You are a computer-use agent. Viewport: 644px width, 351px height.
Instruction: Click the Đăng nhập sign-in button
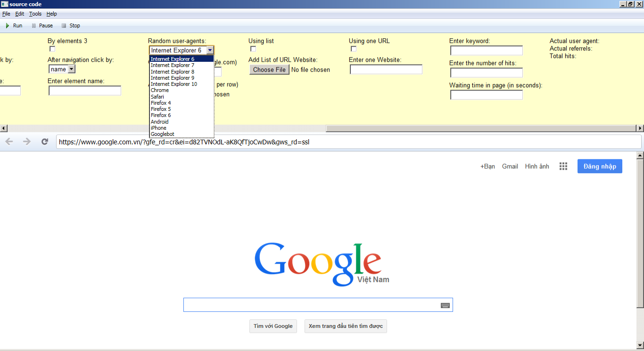pos(600,166)
